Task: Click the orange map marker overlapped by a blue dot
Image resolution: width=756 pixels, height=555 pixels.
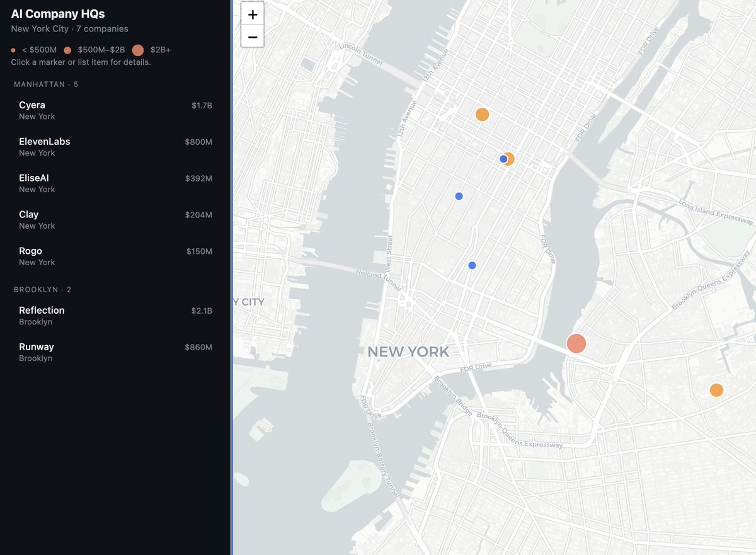Action: tap(509, 159)
